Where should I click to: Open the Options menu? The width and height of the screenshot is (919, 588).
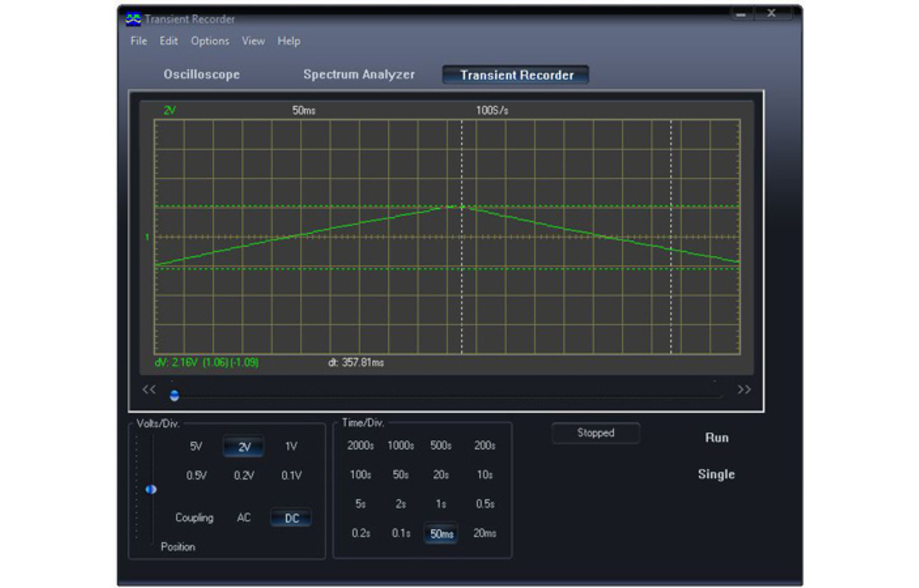click(210, 41)
